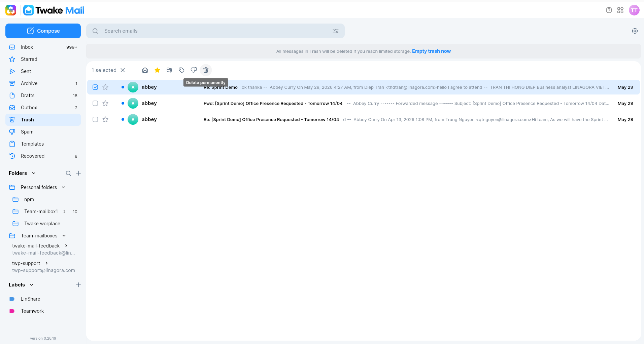
Task: Click the label tag toolbar icon
Action: (x=181, y=70)
